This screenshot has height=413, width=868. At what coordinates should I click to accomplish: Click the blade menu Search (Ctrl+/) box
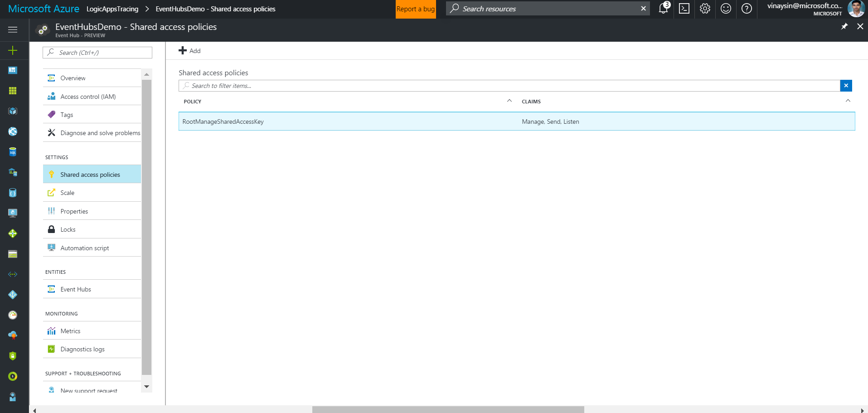[x=97, y=53]
